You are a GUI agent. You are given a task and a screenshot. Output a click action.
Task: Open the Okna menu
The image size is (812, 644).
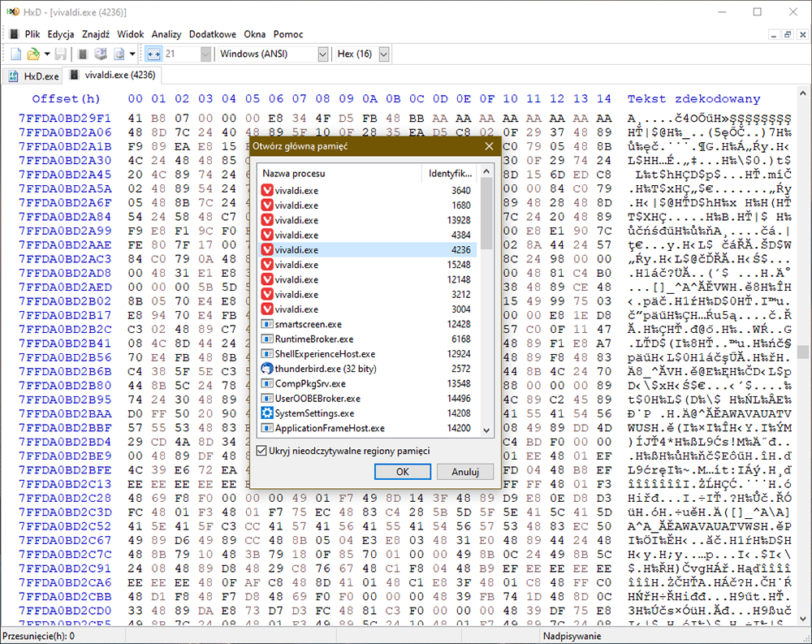(x=255, y=34)
